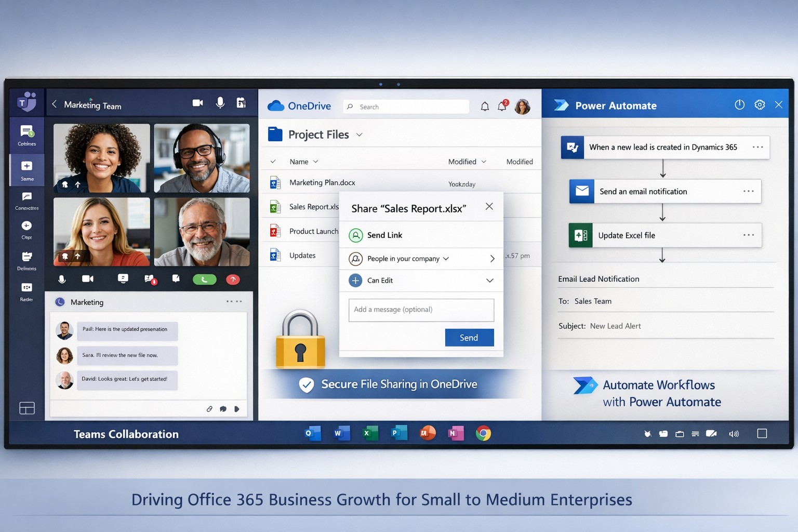Viewport: 798px width, 532px height.
Task: Open Teams logo in the sidebar
Action: 26,102
